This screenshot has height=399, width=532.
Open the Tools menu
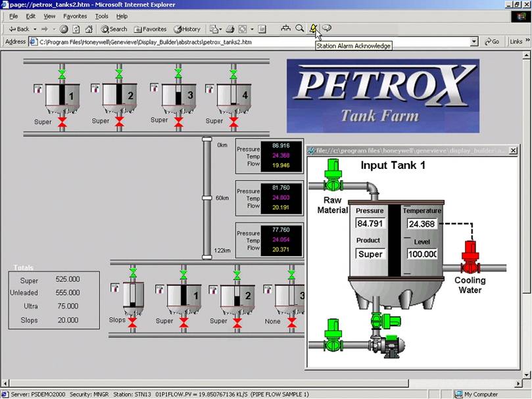[101, 16]
